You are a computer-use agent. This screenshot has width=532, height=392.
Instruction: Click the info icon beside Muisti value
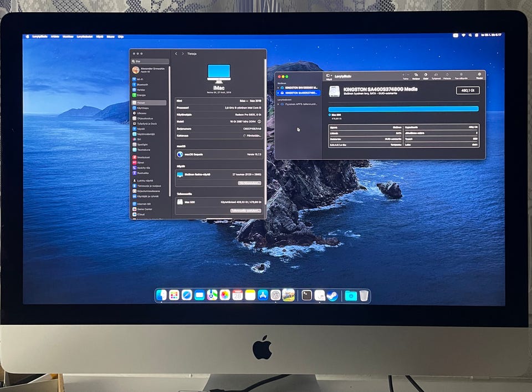click(x=259, y=121)
